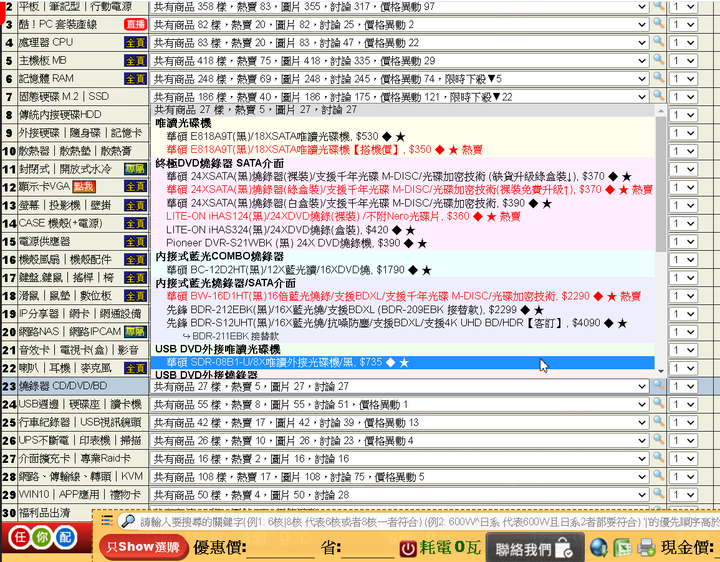Click the printer icon in bottom bar
The width and height of the screenshot is (720, 562).
pos(646,547)
